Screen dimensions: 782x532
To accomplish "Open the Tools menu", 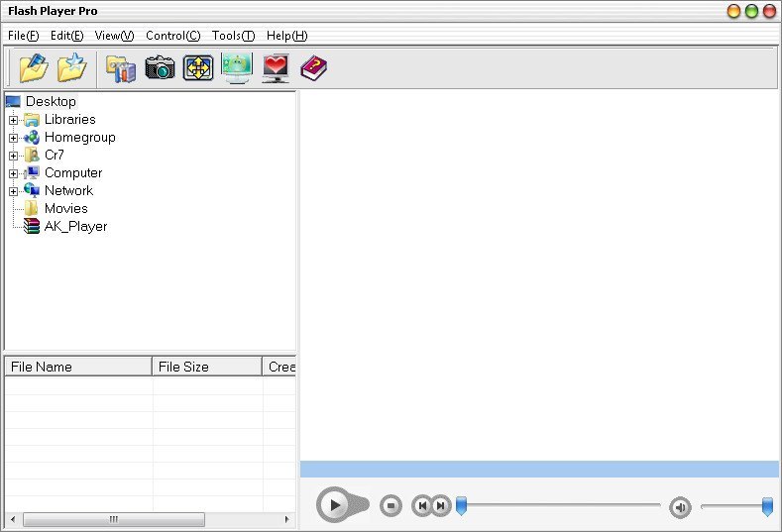I will 233,36.
